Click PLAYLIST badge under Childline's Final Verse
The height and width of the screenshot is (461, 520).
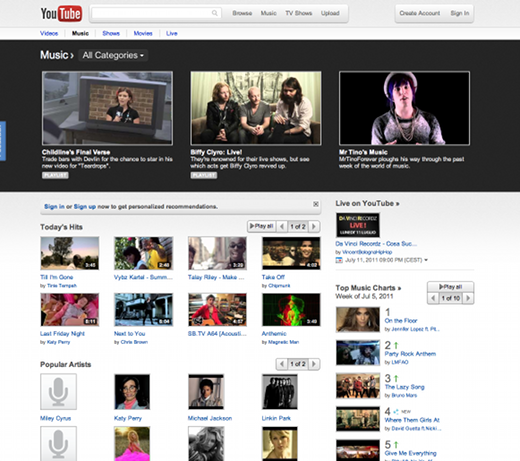coord(55,175)
